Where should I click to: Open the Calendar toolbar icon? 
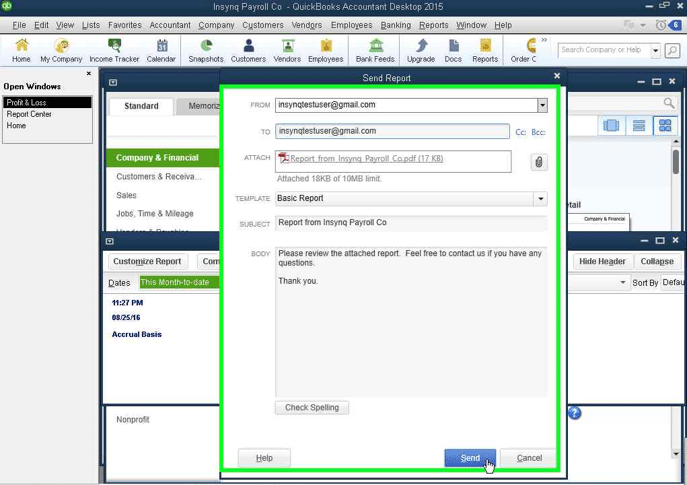(x=161, y=50)
